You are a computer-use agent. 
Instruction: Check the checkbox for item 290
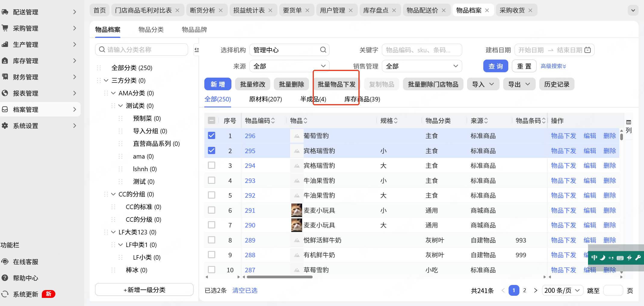(x=212, y=225)
